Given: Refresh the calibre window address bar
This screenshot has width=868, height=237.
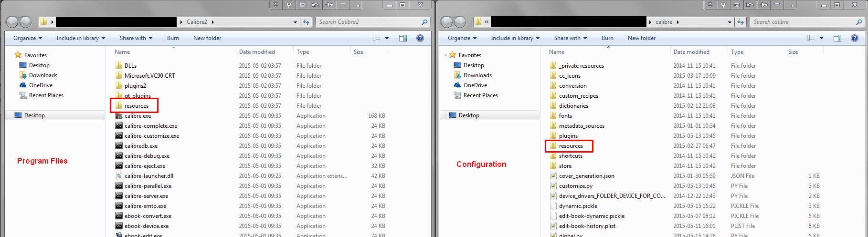Looking at the screenshot, I should [741, 22].
